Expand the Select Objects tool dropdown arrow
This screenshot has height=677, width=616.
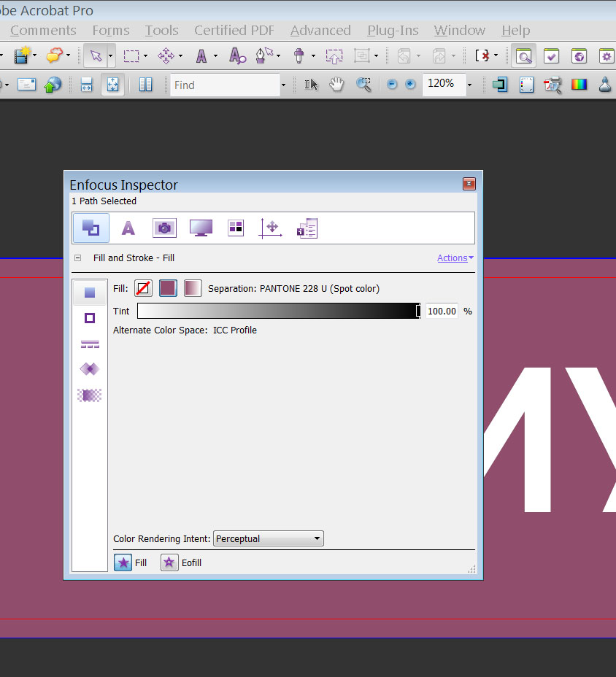tap(111, 55)
